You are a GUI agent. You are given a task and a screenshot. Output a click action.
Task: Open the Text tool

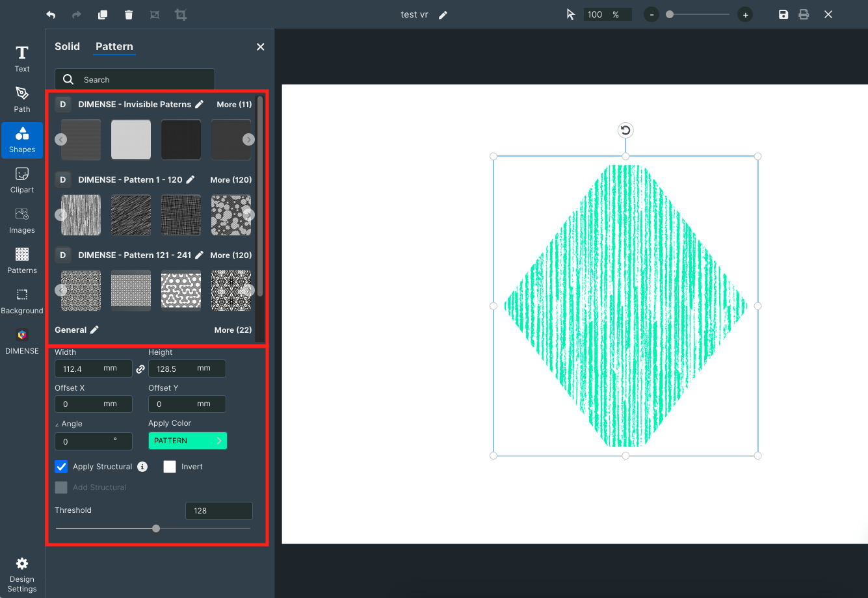[22, 58]
